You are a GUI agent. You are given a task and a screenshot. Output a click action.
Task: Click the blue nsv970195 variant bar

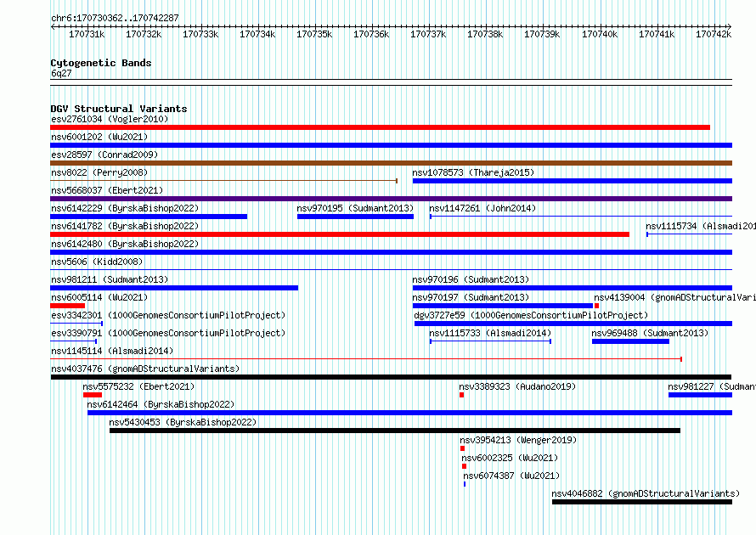coord(355,217)
